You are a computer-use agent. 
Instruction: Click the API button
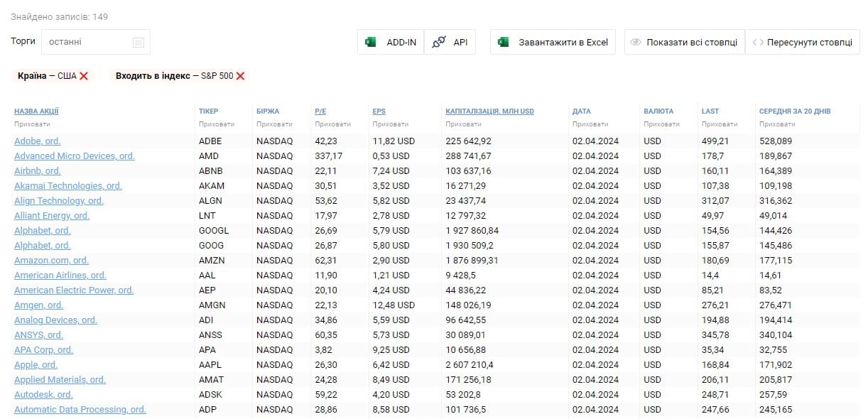point(450,42)
